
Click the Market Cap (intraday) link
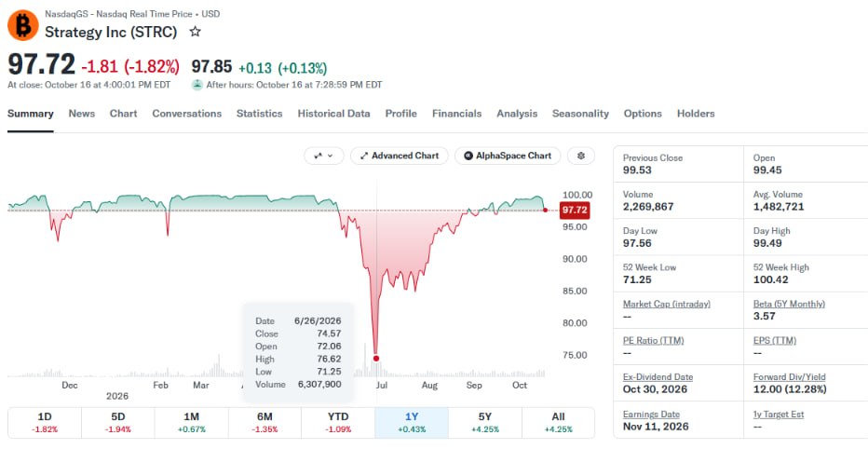tap(667, 304)
